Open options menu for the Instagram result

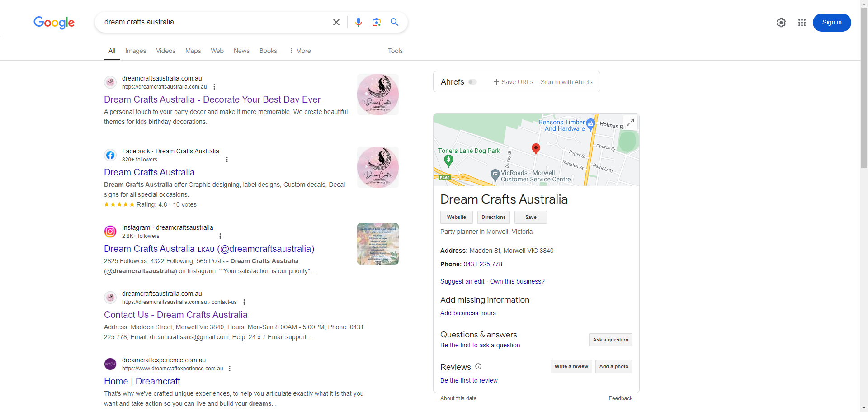point(220,236)
